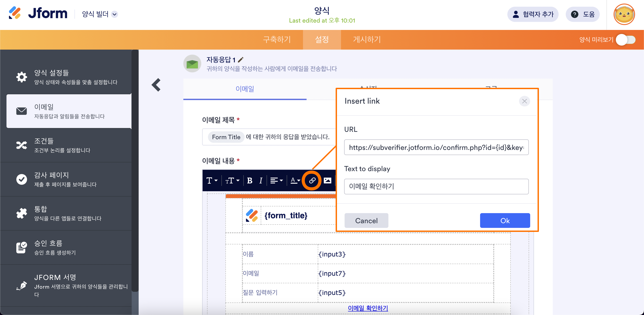The height and width of the screenshot is (315, 644).
Task: Click the pencil icon next to 자동응답 1
Action: point(241,60)
